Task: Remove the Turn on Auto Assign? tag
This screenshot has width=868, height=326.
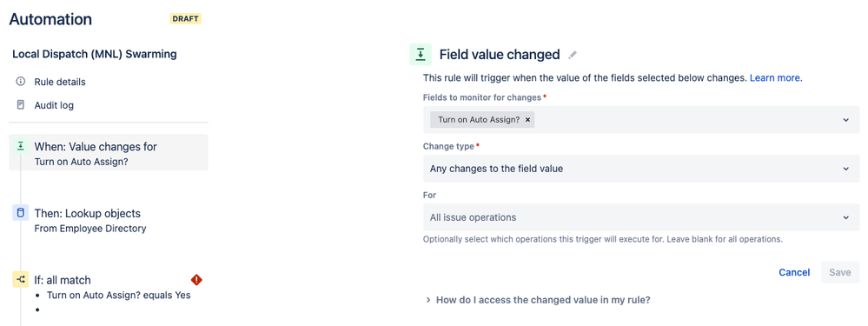Action: pos(527,120)
